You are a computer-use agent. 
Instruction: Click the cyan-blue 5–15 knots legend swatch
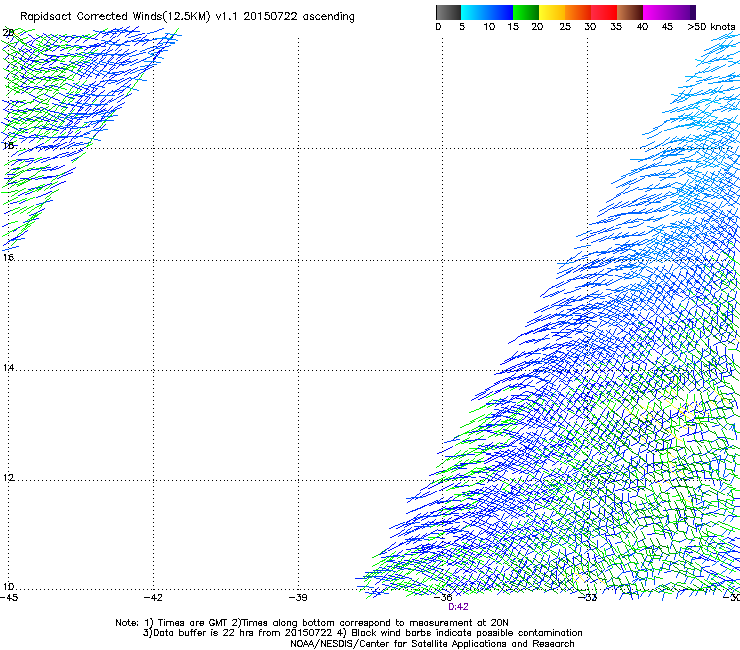[x=487, y=12]
